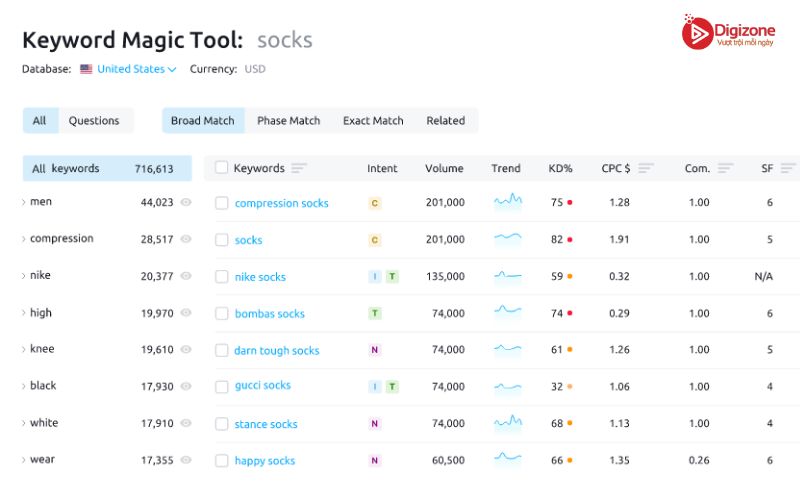Open the happy socks keyword link
Image resolution: width=800 pixels, height=500 pixels.
point(265,461)
